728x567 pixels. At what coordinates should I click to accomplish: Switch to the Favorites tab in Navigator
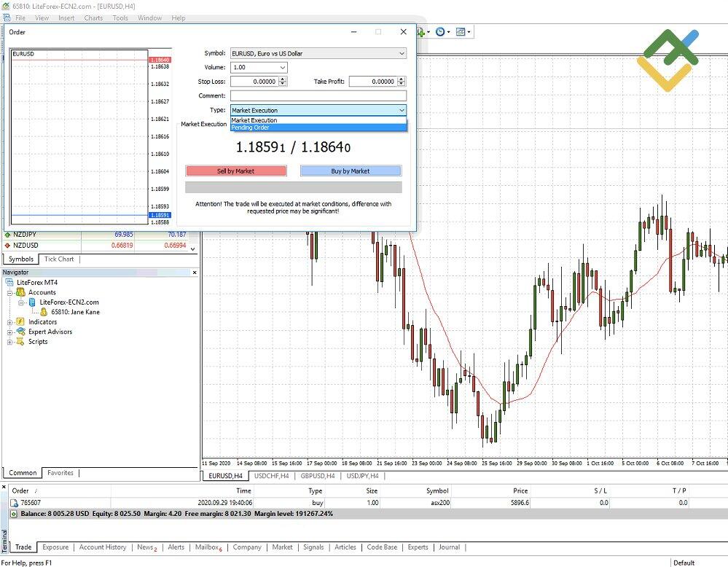click(x=60, y=472)
